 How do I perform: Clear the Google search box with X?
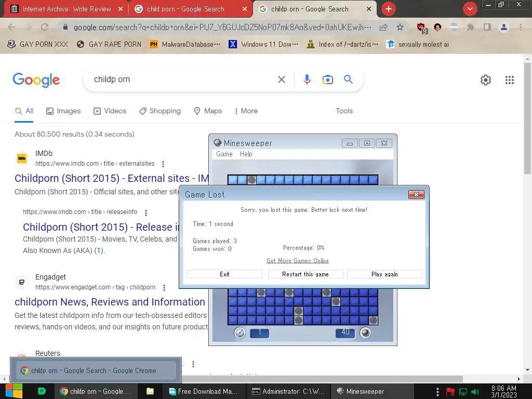tap(281, 79)
